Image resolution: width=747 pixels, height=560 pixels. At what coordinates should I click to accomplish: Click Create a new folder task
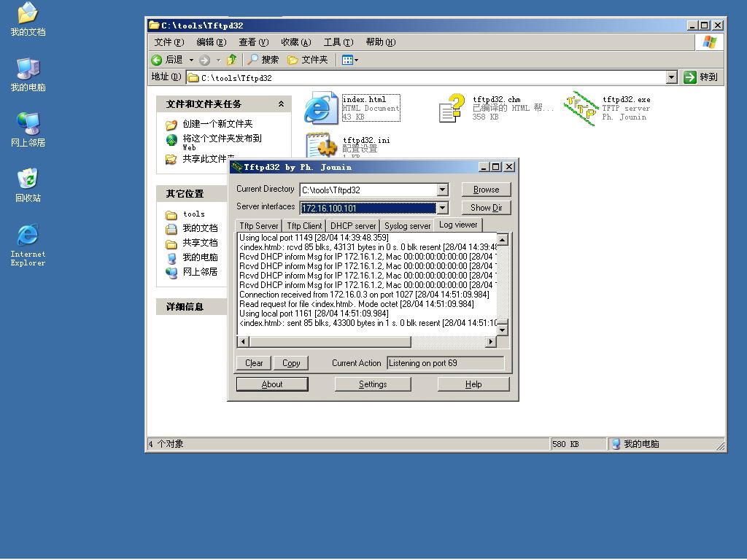pos(217,124)
